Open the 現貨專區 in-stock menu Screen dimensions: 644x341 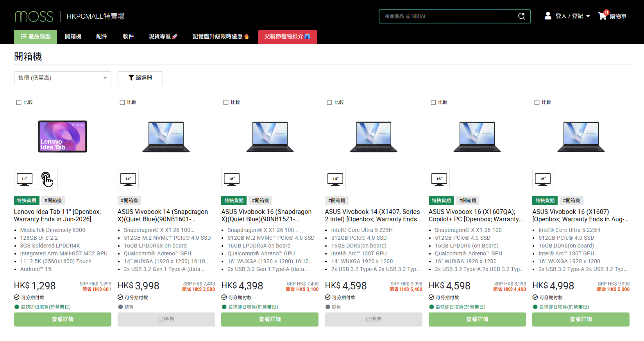tap(163, 36)
